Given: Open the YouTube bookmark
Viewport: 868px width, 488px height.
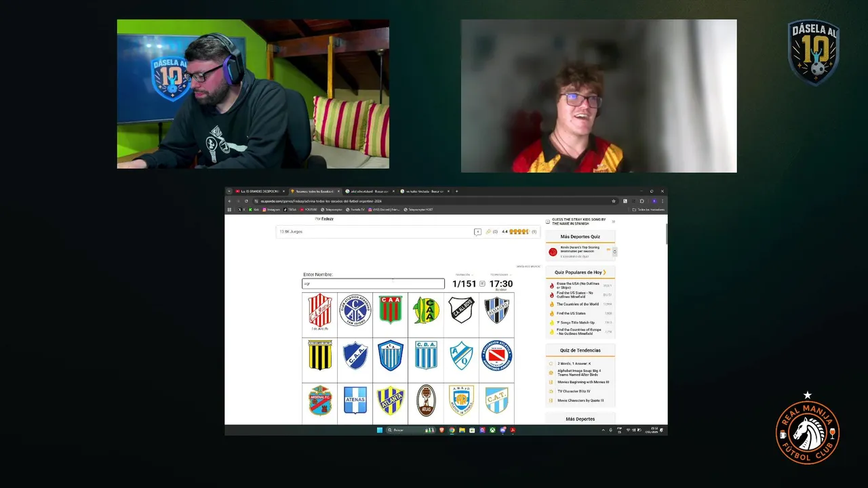Looking at the screenshot, I should [x=309, y=209].
